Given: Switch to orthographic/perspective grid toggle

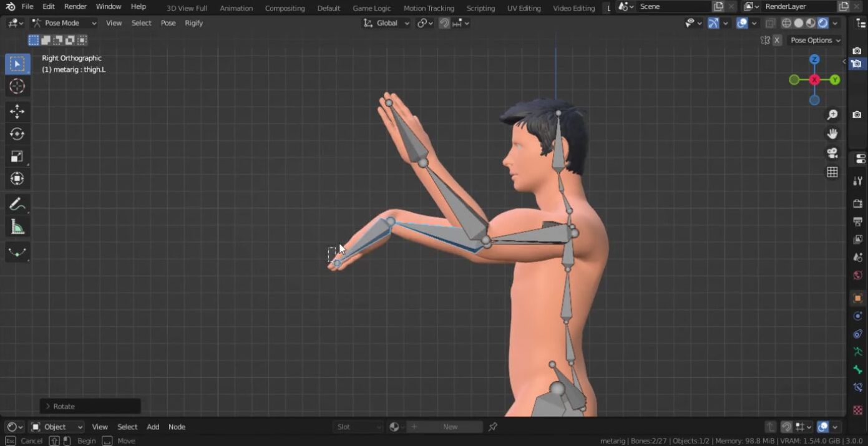Looking at the screenshot, I should pos(832,172).
